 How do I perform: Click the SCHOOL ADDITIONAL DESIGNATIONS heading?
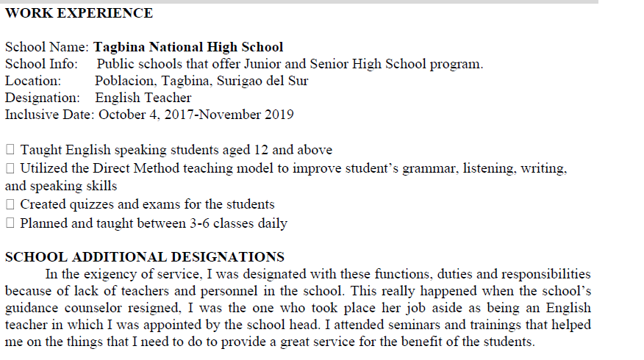[145, 257]
